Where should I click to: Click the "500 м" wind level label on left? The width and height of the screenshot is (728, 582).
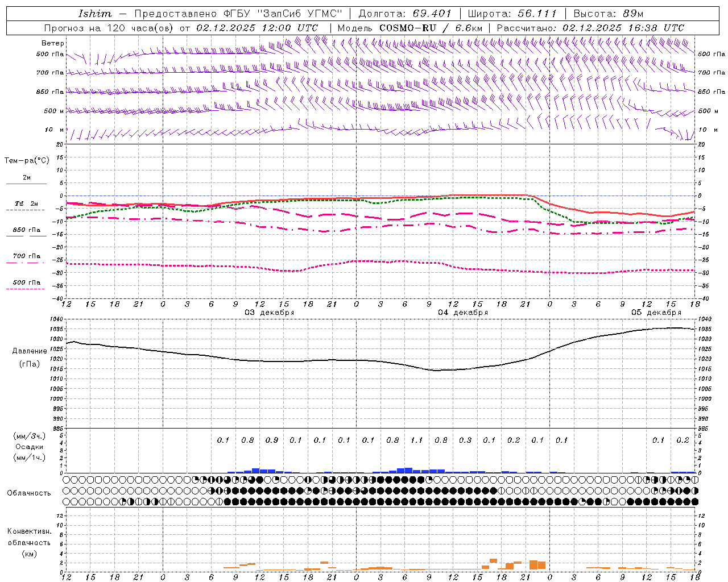54,111
